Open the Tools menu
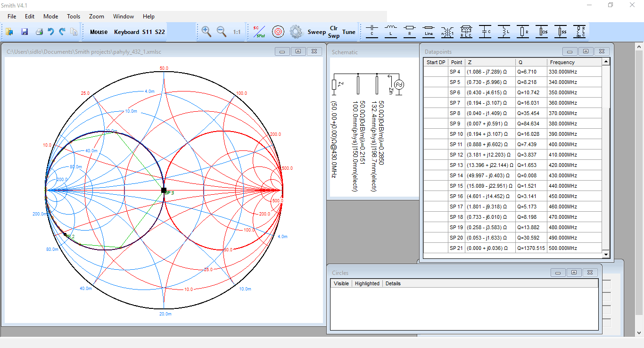 [x=74, y=17]
